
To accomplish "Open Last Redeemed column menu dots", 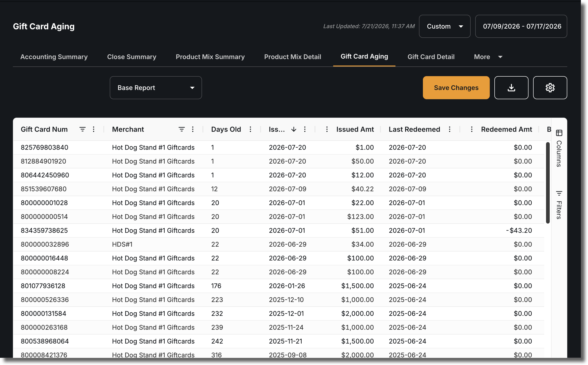I will [449, 129].
